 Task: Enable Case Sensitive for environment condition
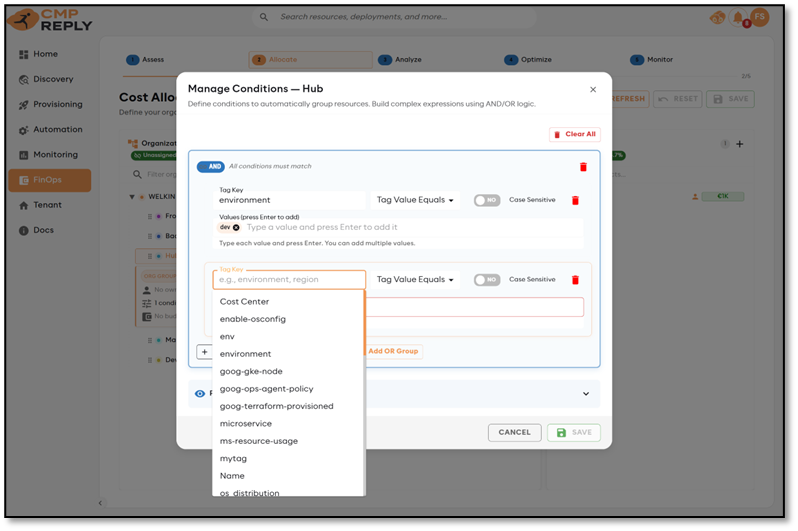486,200
